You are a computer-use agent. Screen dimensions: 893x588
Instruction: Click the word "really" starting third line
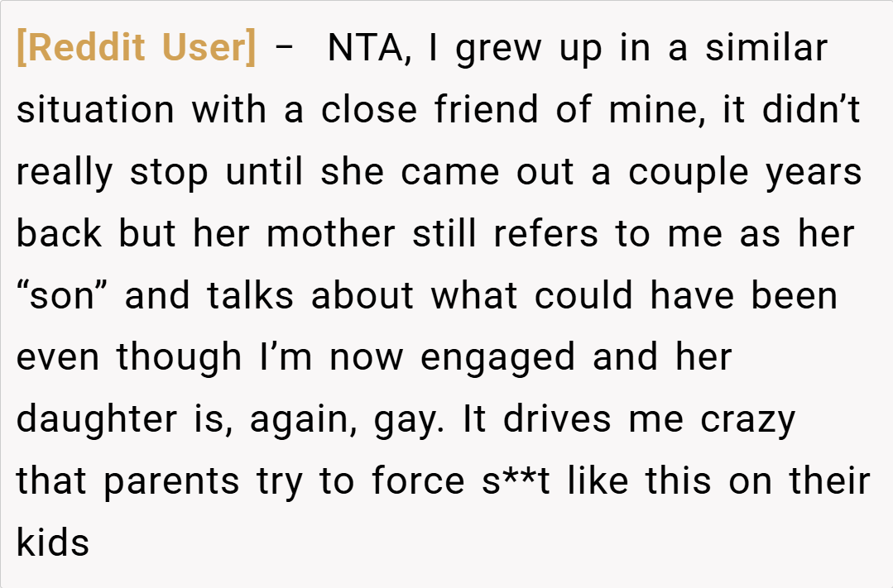point(64,173)
